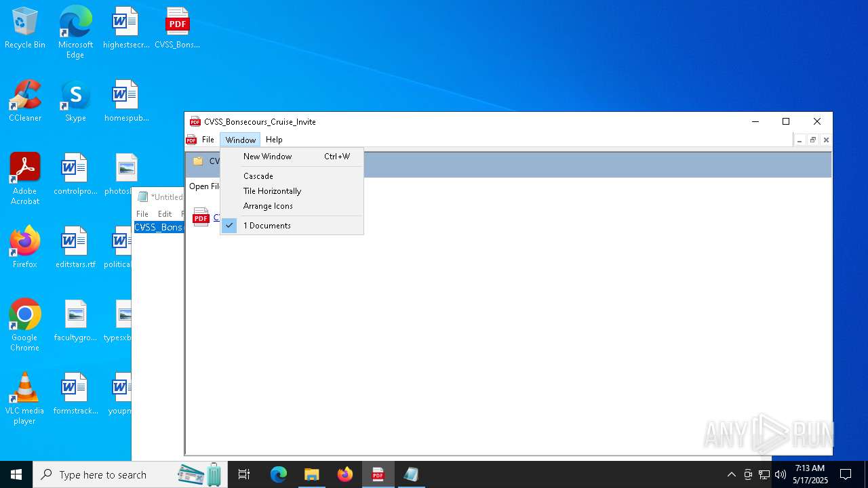Close the inner document child window

(826, 140)
